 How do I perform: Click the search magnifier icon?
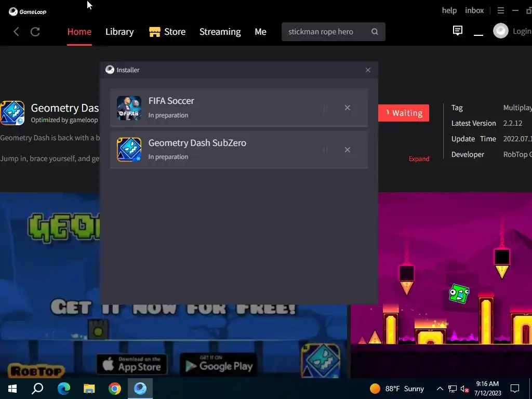(x=375, y=32)
